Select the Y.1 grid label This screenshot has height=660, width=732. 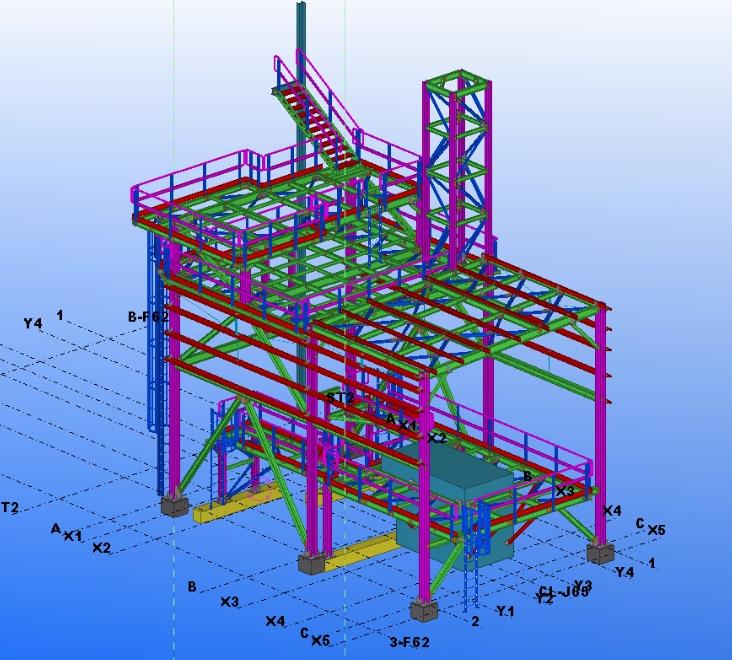point(505,611)
